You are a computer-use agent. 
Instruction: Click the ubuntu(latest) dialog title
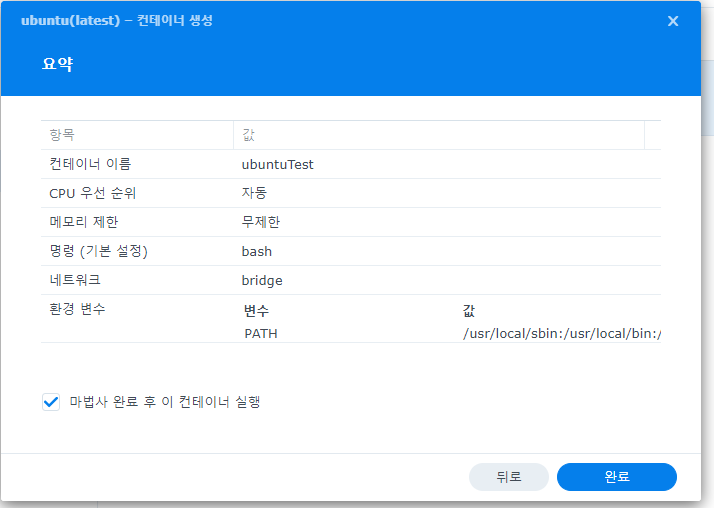pyautogui.click(x=117, y=20)
